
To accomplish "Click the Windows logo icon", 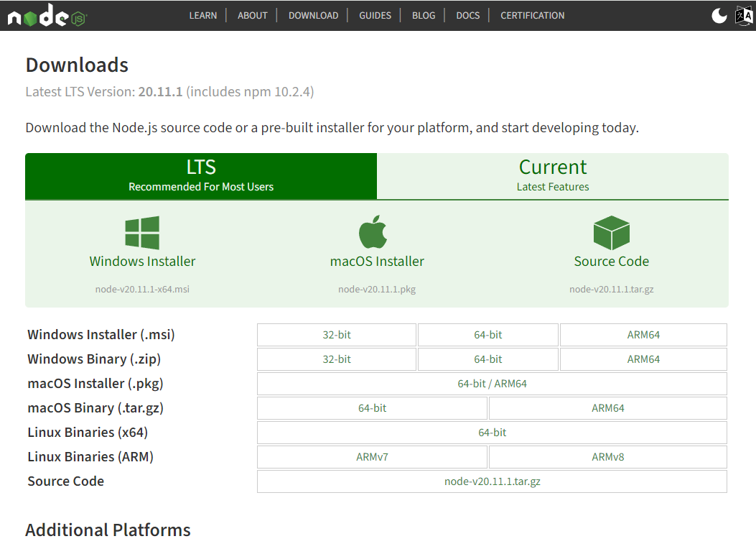I will click(x=142, y=233).
